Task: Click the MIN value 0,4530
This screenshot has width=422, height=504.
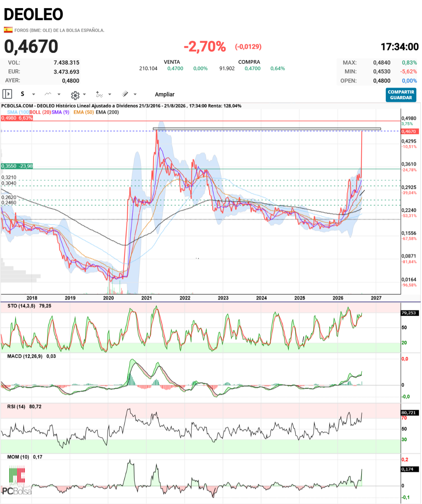Action: (x=382, y=72)
